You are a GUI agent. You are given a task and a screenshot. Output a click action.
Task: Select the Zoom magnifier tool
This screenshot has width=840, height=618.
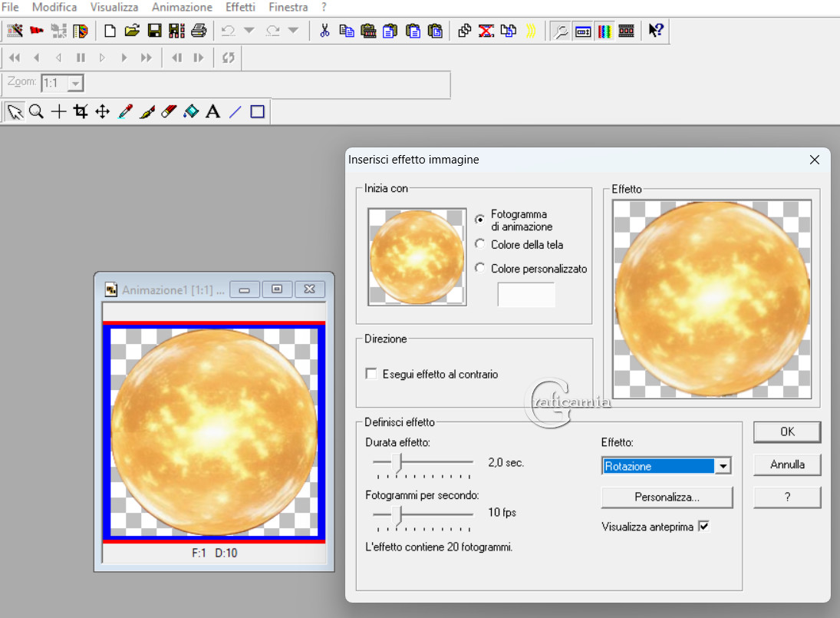point(36,112)
